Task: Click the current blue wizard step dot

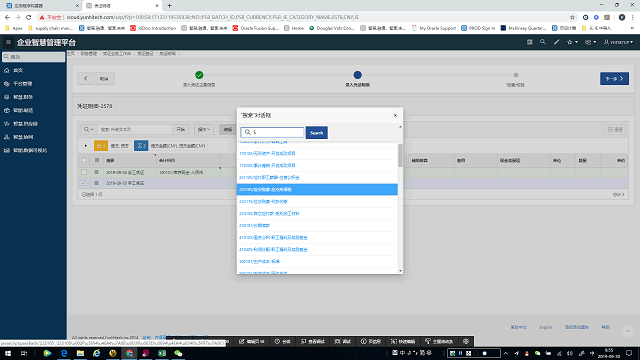Action: (358, 75)
